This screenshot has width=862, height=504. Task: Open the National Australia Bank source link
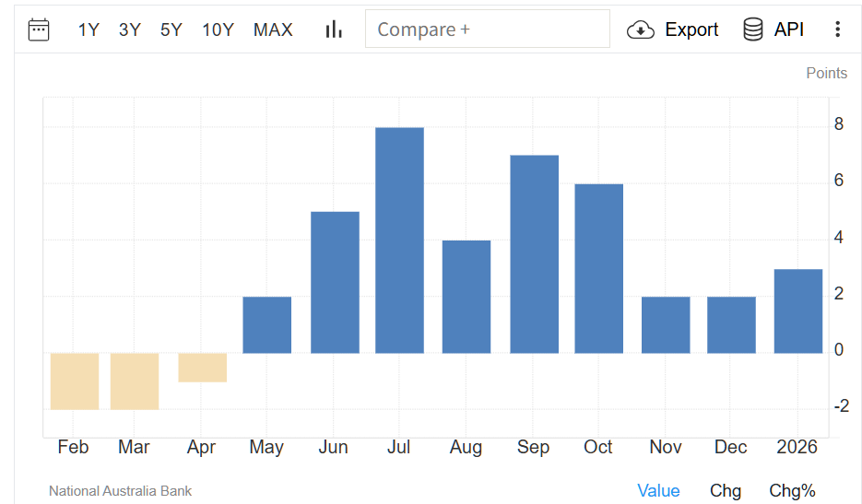(x=120, y=491)
